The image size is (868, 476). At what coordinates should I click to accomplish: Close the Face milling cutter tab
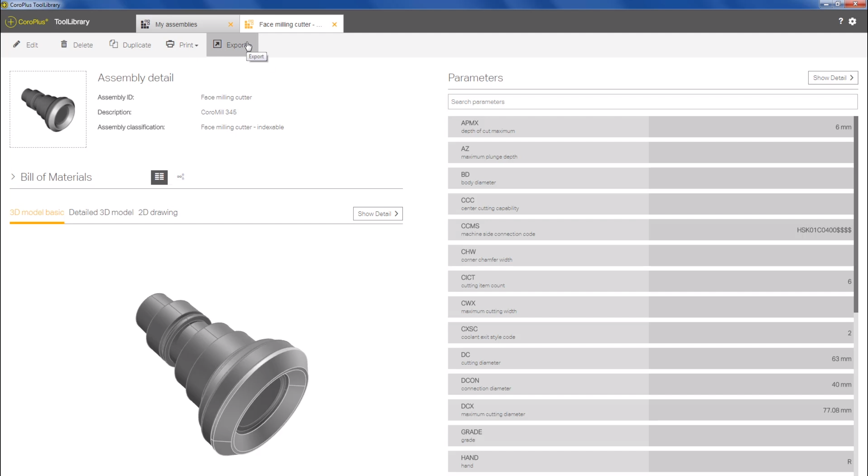point(334,24)
